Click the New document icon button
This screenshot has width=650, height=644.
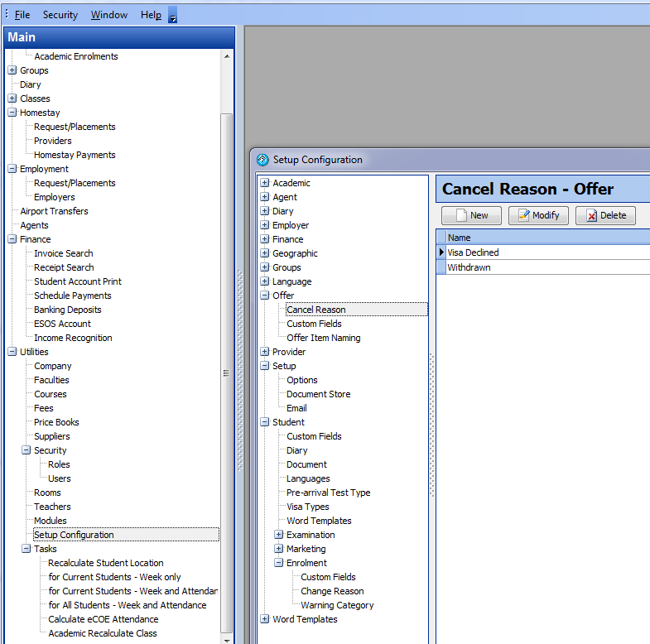(x=462, y=215)
